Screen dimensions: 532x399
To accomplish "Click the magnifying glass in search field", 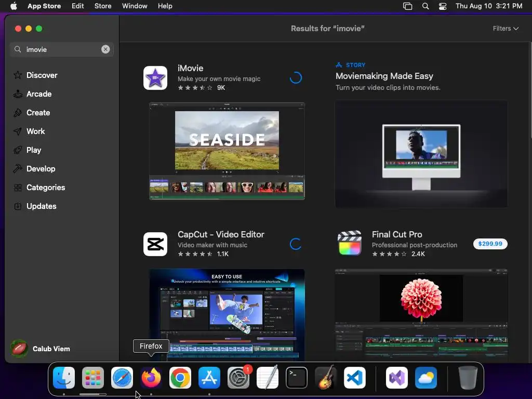I will pos(18,49).
